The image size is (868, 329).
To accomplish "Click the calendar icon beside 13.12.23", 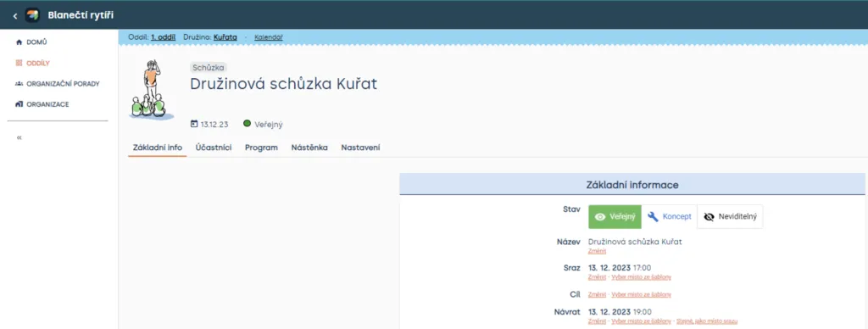I will 194,124.
